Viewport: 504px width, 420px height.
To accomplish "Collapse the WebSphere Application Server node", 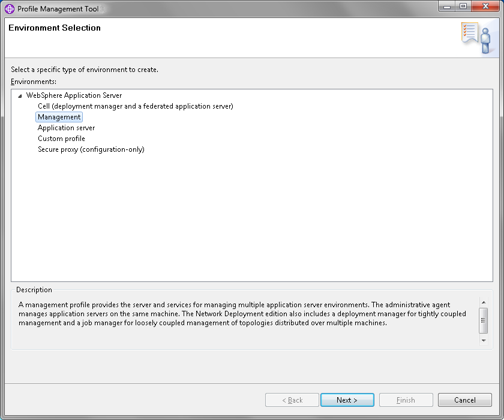I will coord(20,96).
